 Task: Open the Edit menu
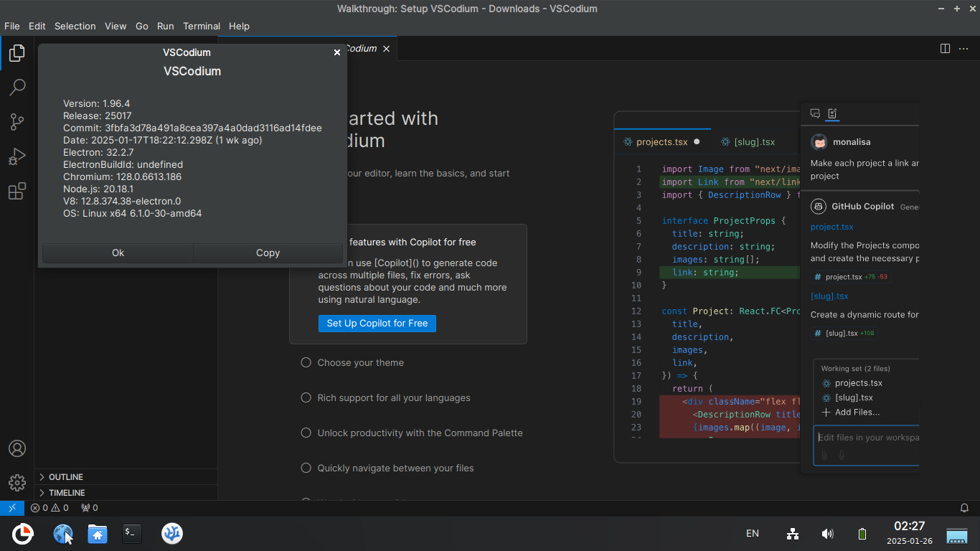(x=37, y=26)
